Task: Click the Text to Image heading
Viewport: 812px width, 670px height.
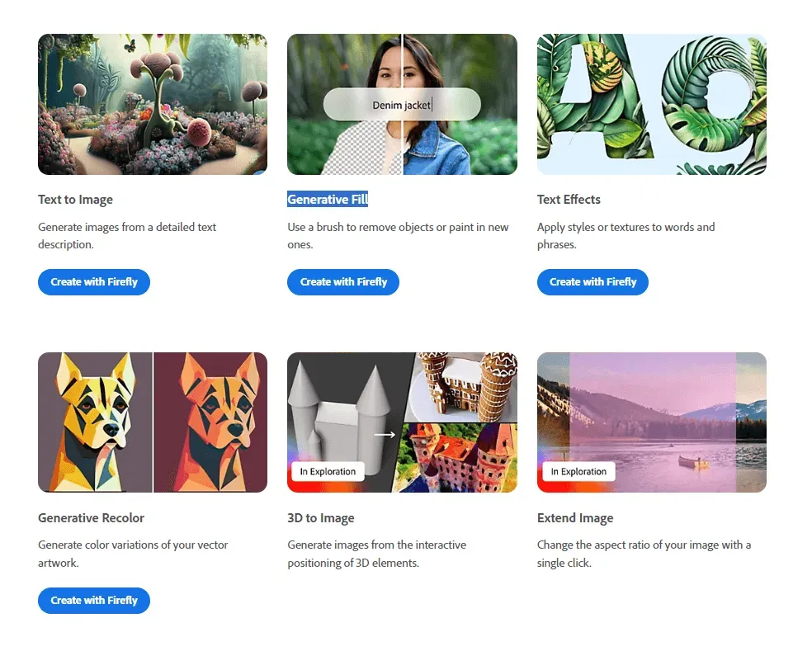Action: (x=75, y=199)
